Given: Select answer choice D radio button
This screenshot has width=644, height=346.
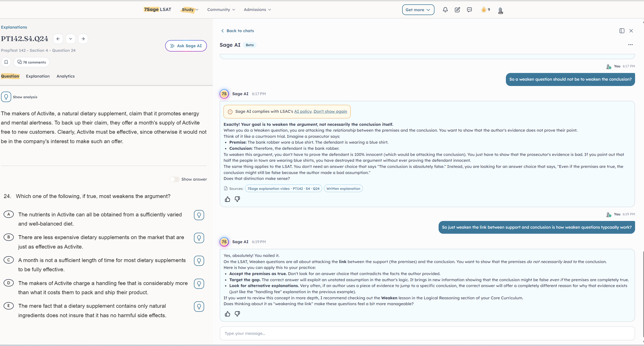Looking at the screenshot, I should (x=9, y=283).
